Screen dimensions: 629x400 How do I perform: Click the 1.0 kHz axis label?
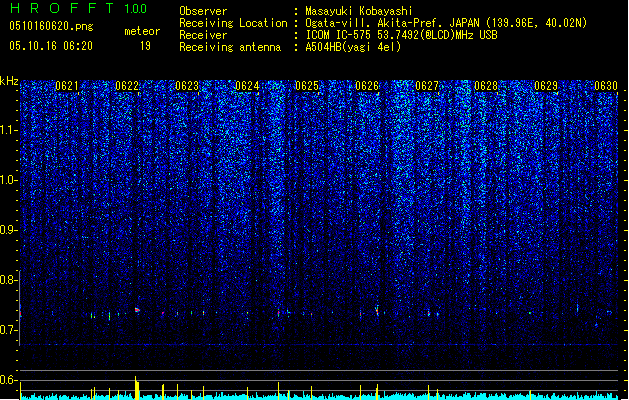point(8,180)
